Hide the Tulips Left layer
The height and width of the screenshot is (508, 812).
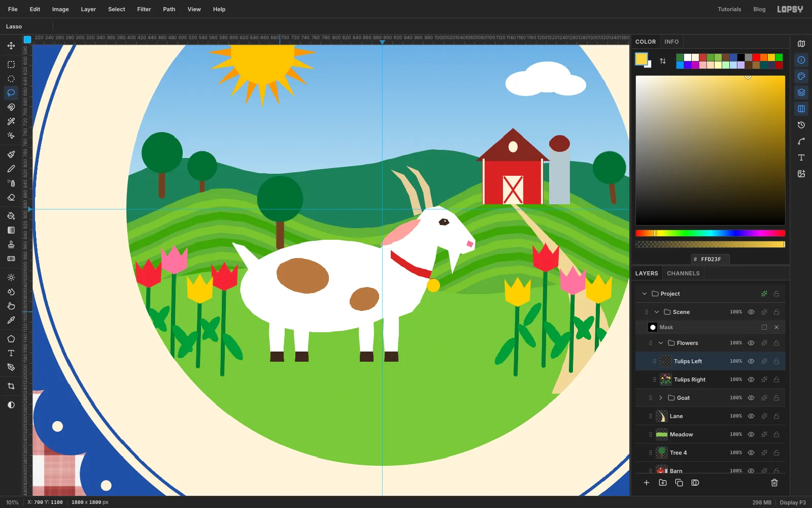tap(751, 361)
